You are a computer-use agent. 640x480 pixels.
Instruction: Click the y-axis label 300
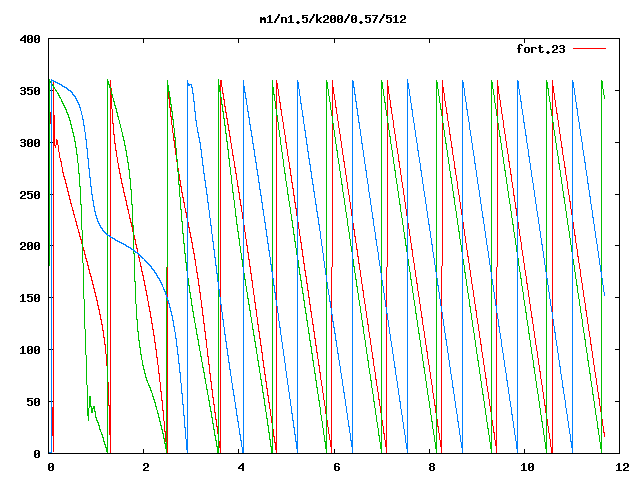pos(30,143)
